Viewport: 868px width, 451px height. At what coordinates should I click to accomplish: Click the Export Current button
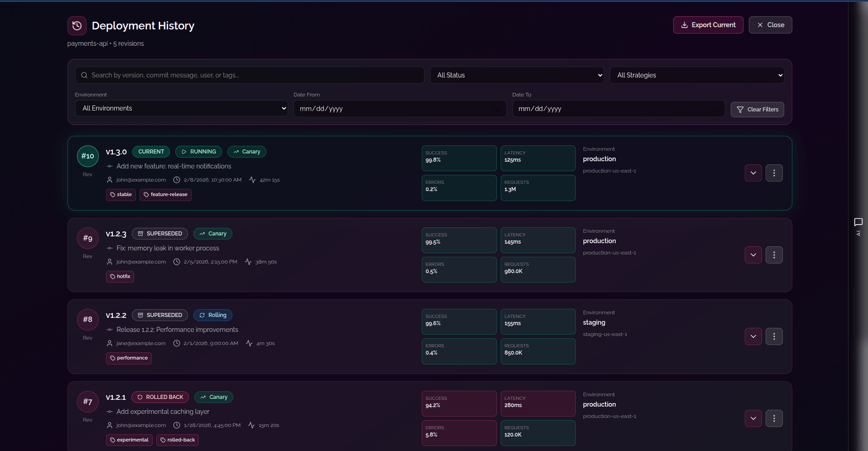(x=708, y=25)
